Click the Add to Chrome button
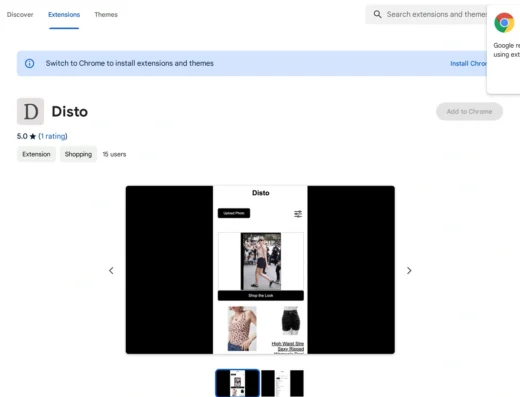The height and width of the screenshot is (397, 520). click(469, 112)
